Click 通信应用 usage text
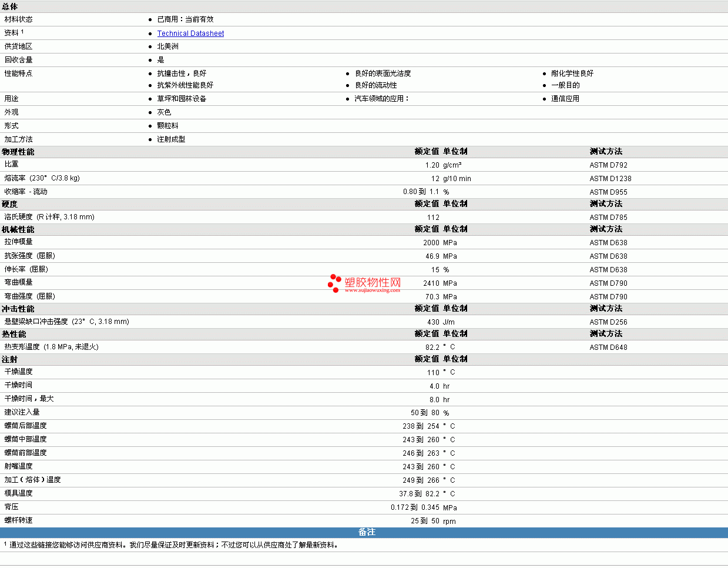This screenshot has height=568, width=728. (x=565, y=99)
